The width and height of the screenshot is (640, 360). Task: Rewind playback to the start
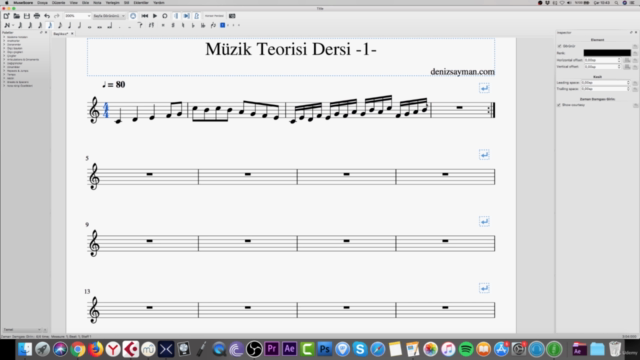[x=144, y=16]
